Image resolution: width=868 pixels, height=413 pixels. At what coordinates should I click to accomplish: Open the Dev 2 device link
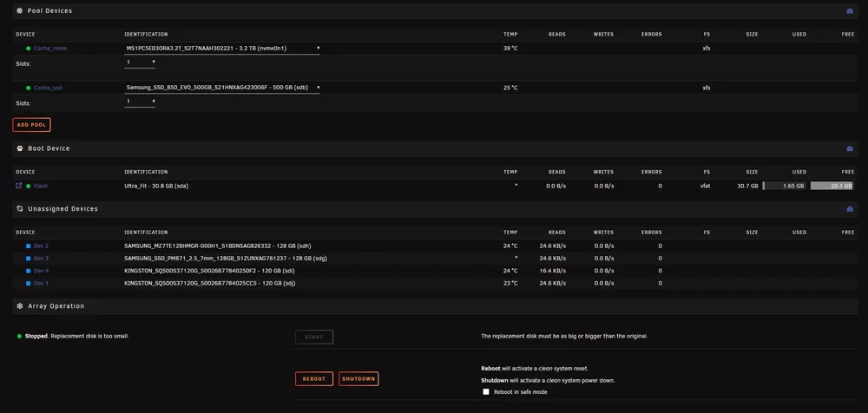[41, 246]
